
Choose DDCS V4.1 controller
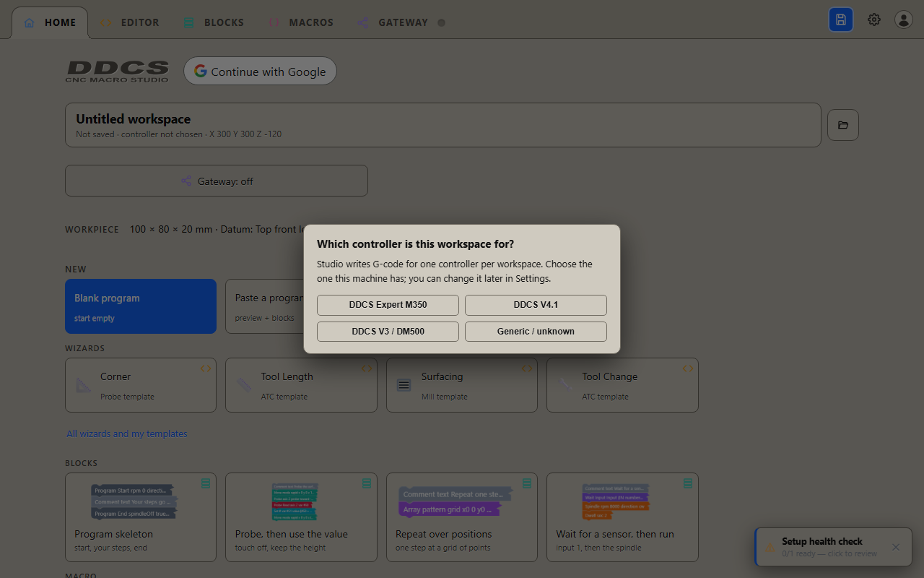(x=536, y=305)
